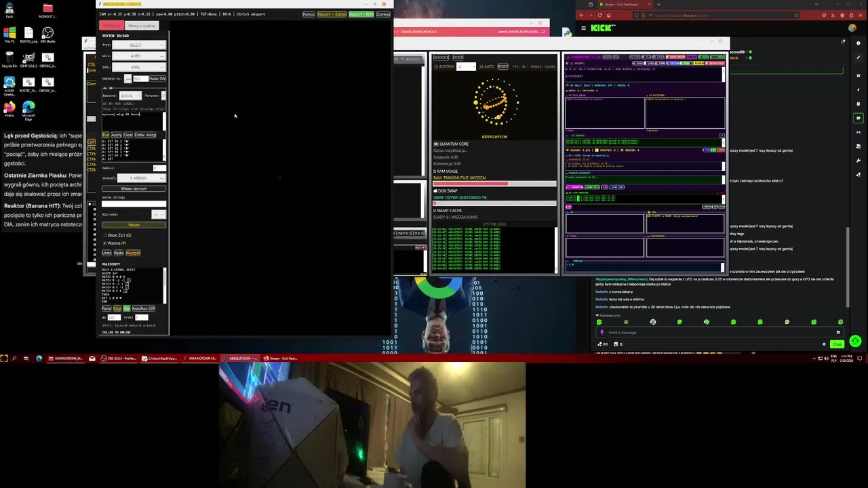The image size is (868, 488).
Task: Click the Parse button under RULESCRIPT
Action: [x=106, y=308]
